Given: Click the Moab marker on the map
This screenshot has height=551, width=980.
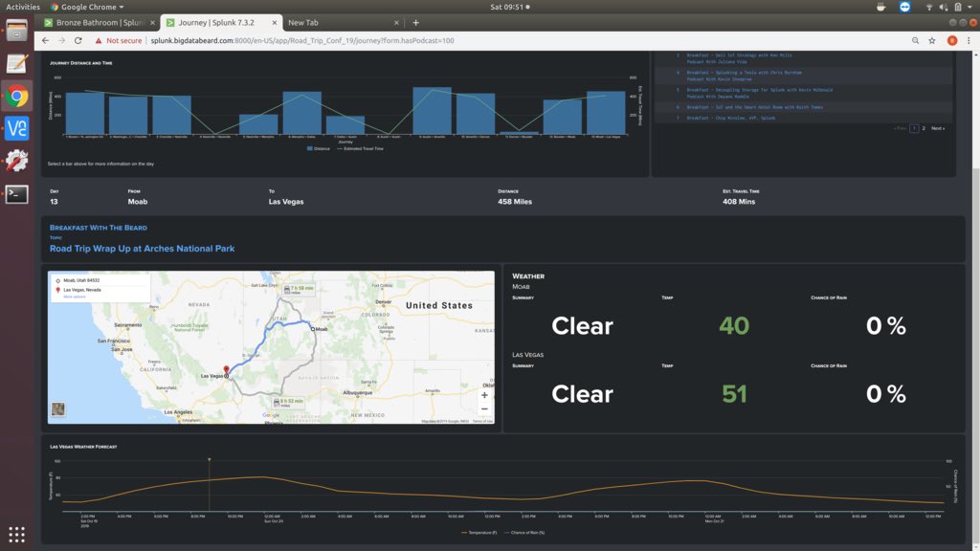Looking at the screenshot, I should (x=313, y=329).
